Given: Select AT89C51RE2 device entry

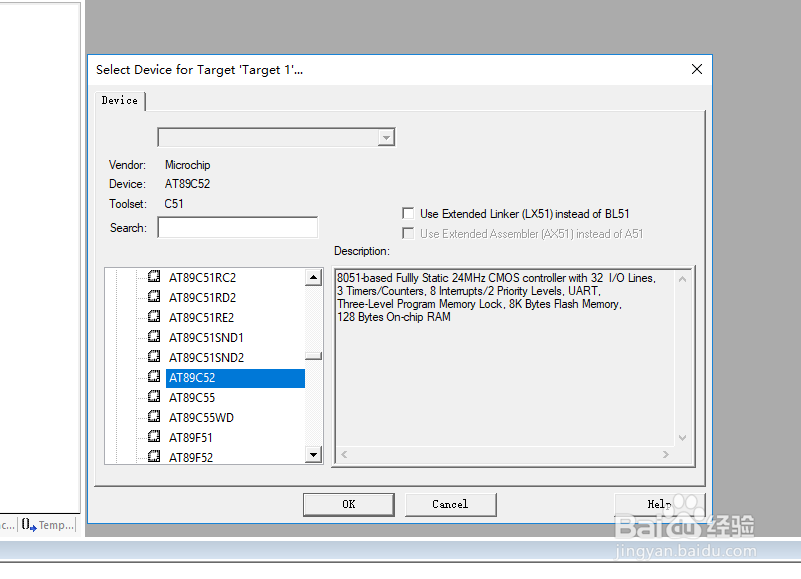Looking at the screenshot, I should (201, 318).
